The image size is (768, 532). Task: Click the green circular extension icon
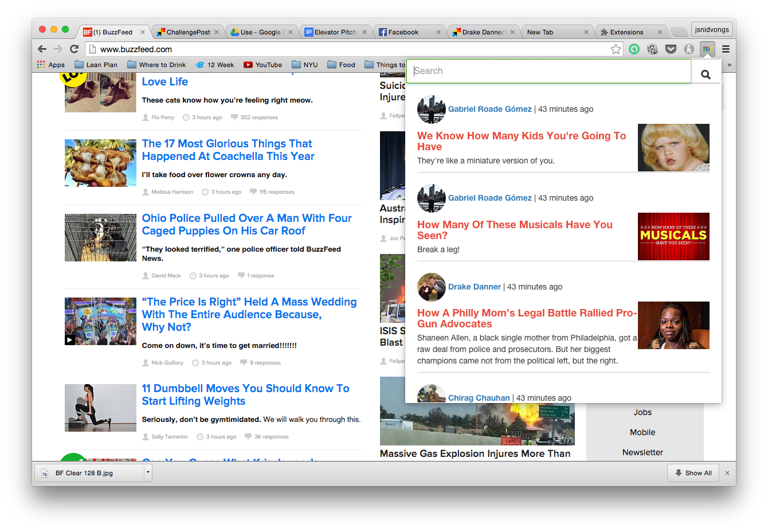634,49
